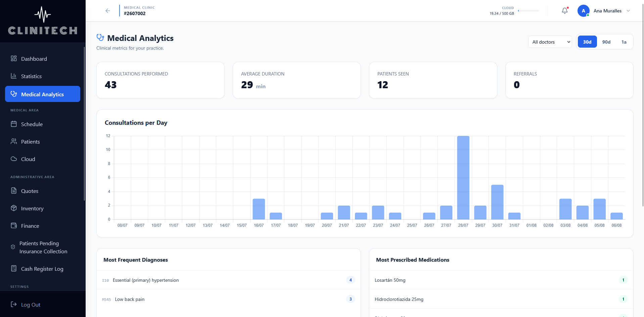Click the cloud storage usage bar
Image resolution: width=644 pixels, height=317 pixels.
529,11
